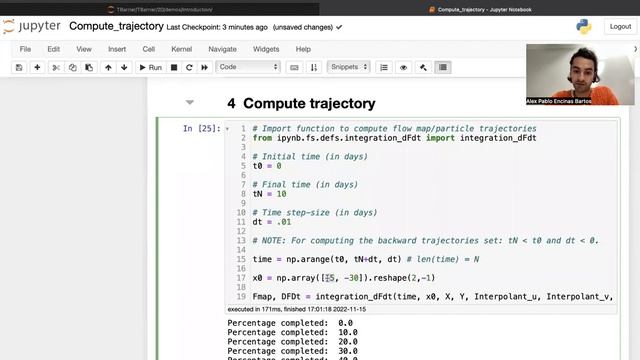The image size is (640, 360).
Task: Open the Help menu
Action: pyautogui.click(x=303, y=49)
